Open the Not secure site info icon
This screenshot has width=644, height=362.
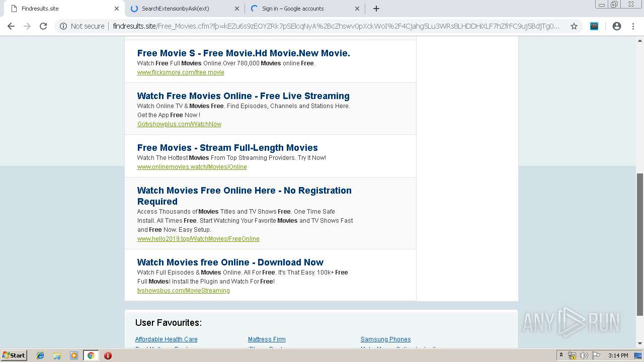(x=63, y=26)
